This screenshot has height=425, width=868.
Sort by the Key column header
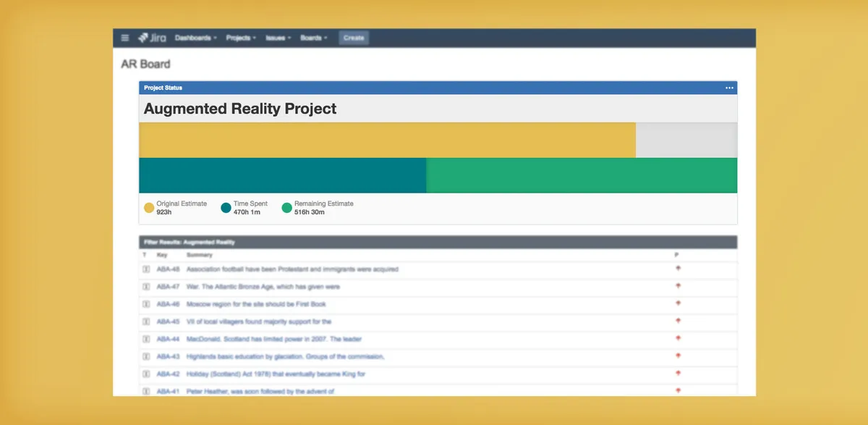coord(162,255)
